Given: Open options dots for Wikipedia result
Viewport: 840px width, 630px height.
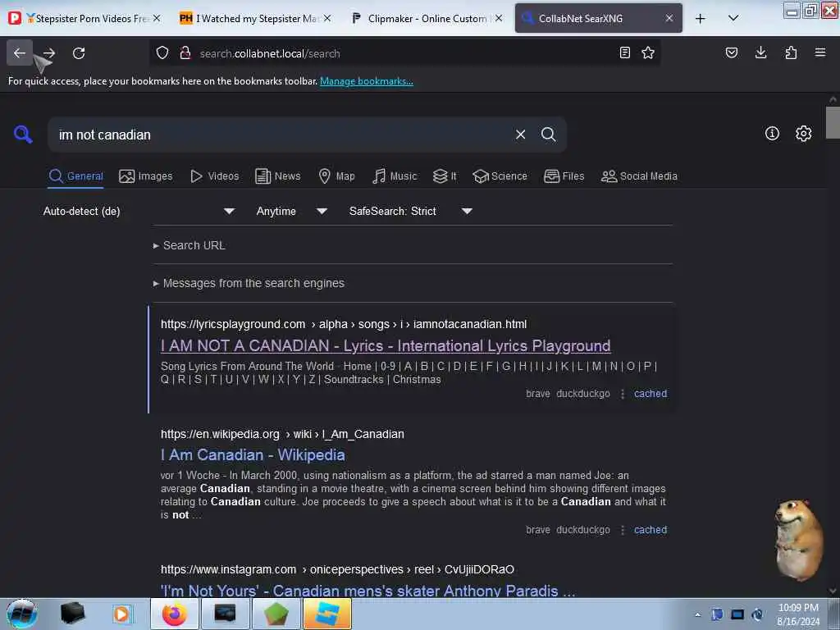Looking at the screenshot, I should coord(623,530).
